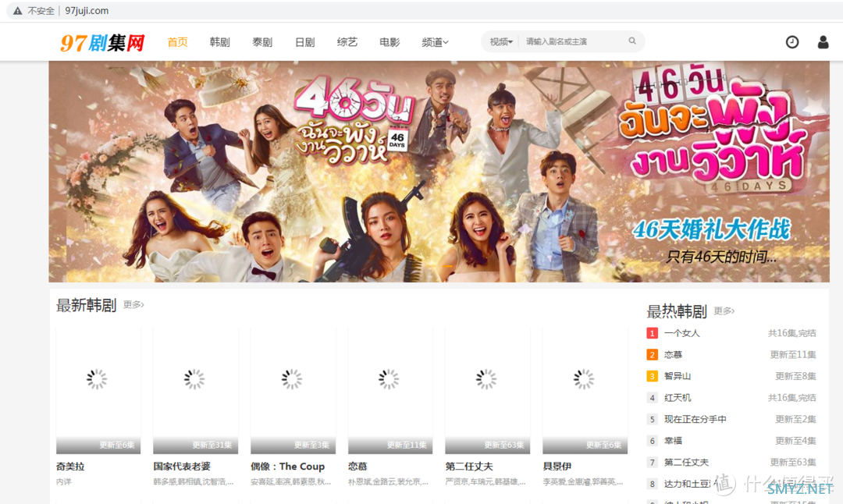Open the 奇美拉 poster thumbnail

(x=98, y=391)
